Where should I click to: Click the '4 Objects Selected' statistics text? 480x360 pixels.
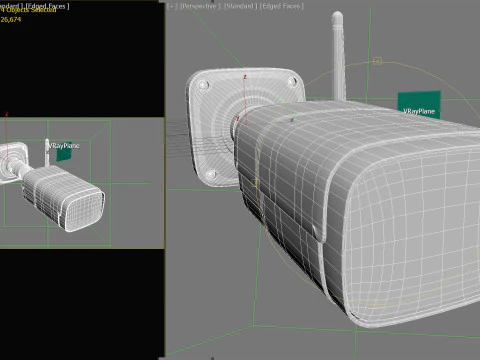[28, 10]
